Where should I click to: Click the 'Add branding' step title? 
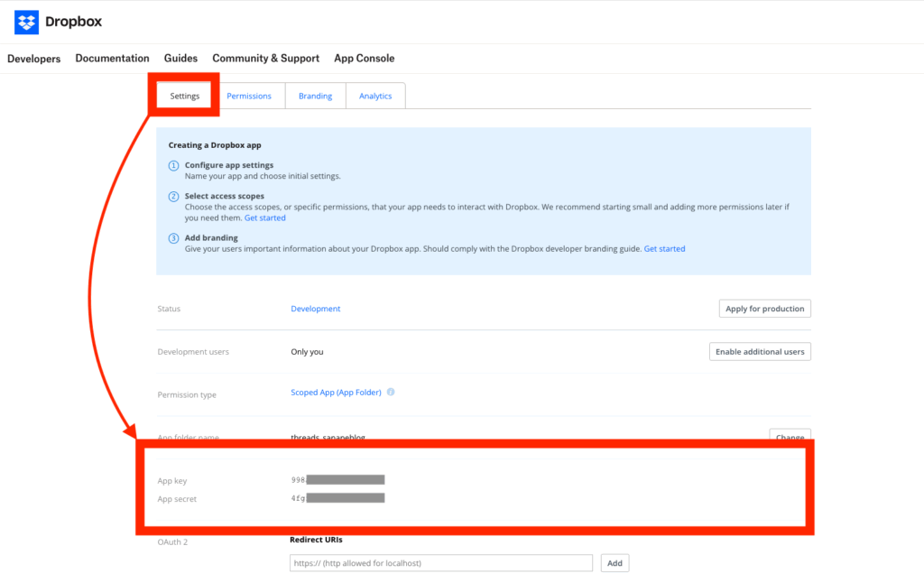click(211, 237)
